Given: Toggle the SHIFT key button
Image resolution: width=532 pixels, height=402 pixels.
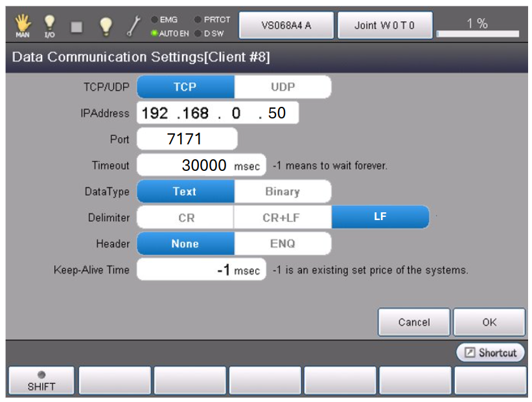Looking at the screenshot, I should point(41,381).
